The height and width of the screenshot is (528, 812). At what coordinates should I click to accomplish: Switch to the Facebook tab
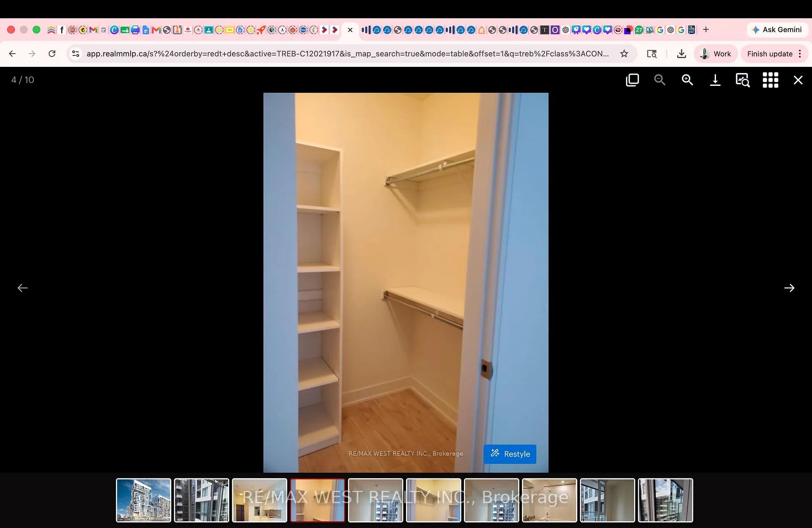point(62,30)
